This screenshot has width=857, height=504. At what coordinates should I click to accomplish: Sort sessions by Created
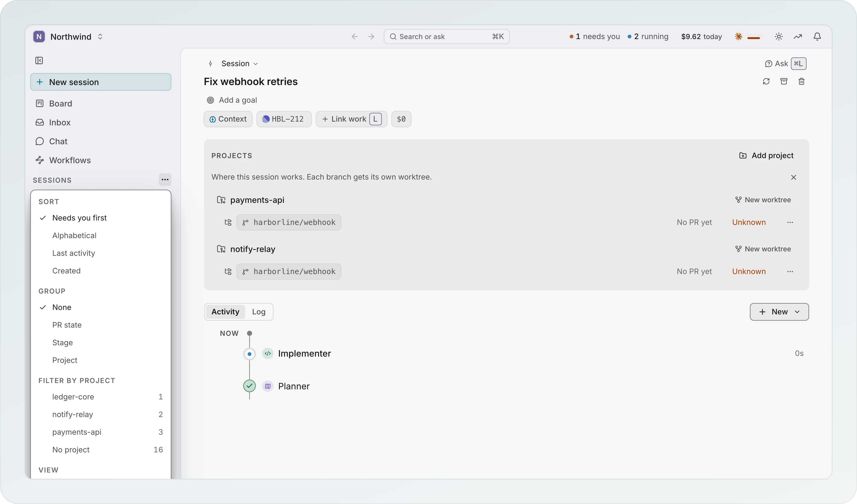pos(101,271)
